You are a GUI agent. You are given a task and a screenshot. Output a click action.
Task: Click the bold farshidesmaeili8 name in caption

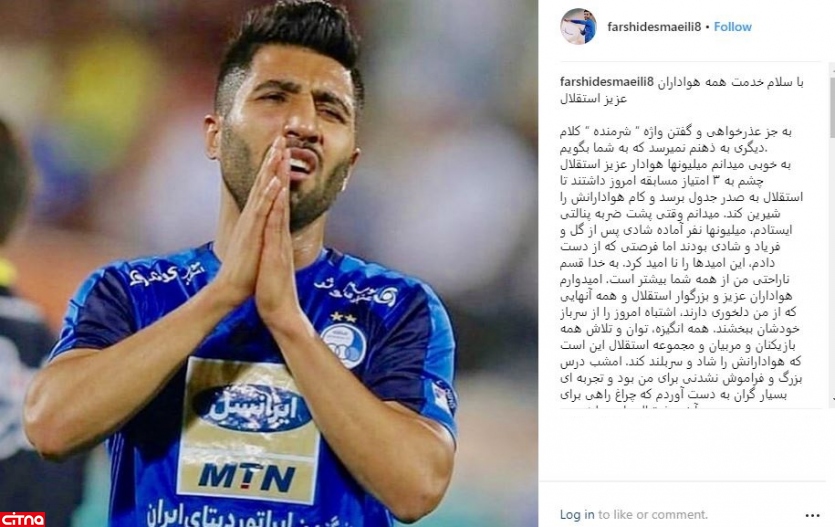(x=607, y=82)
